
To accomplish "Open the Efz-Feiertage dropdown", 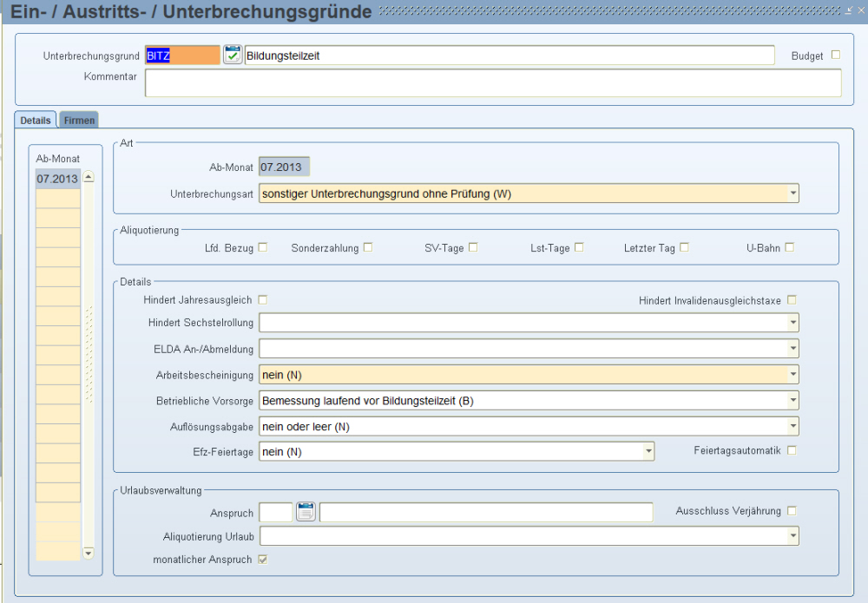I will pyautogui.click(x=648, y=451).
